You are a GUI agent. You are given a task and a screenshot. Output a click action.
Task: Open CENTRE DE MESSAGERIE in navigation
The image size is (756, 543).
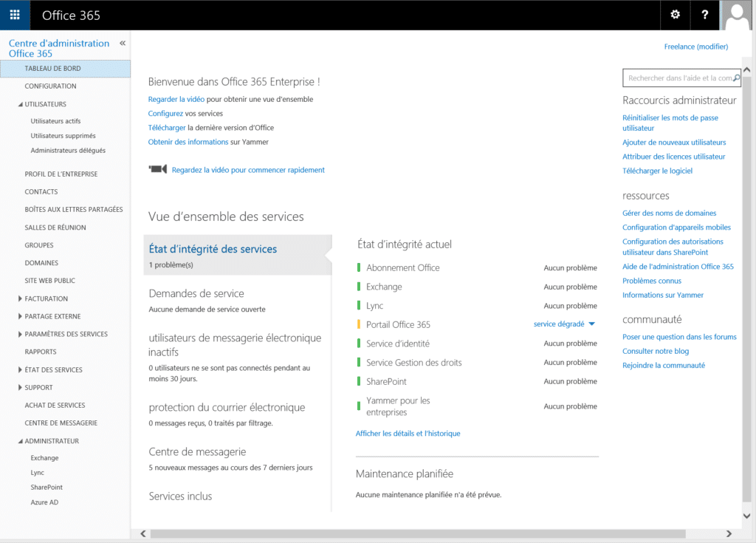pyautogui.click(x=61, y=423)
